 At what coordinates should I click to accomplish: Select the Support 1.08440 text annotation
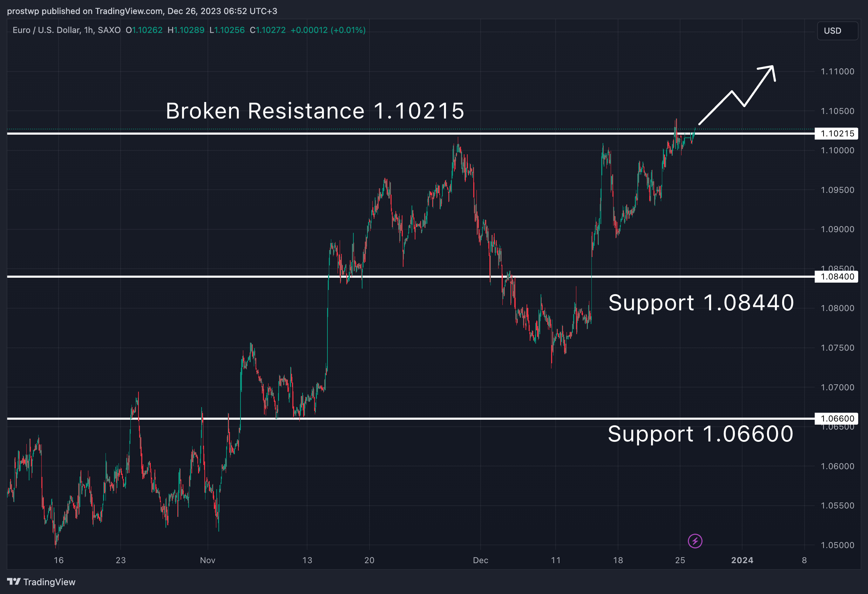tap(701, 302)
